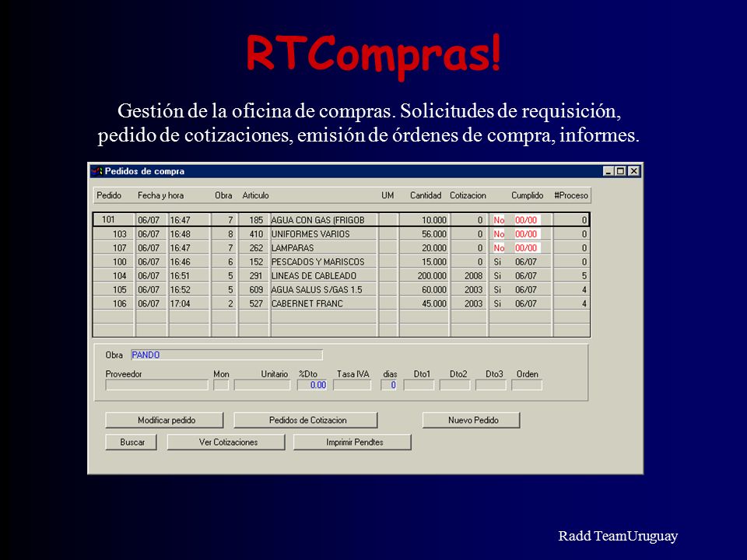Screen dimensions: 747x560
Task: Click quantity 56.000 cell
Action: pos(425,234)
